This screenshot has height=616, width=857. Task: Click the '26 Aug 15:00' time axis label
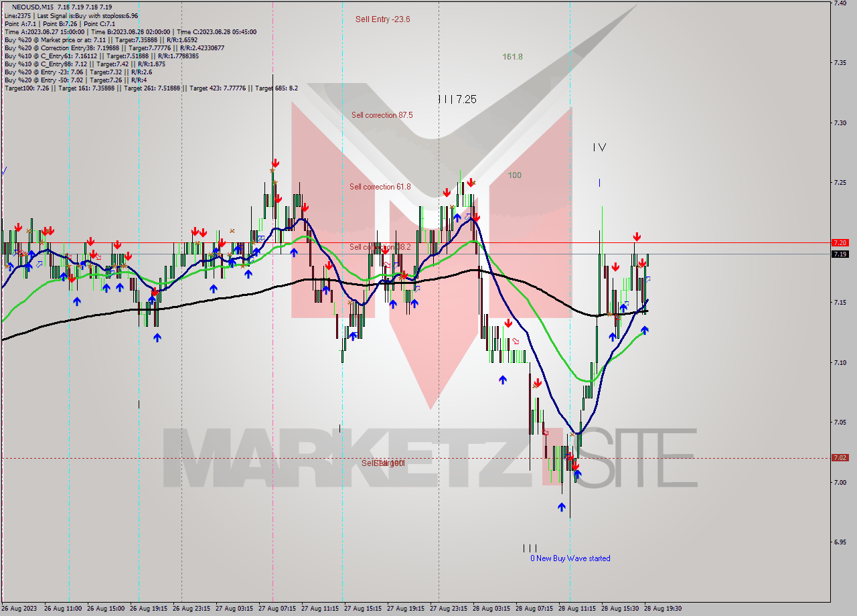106,609
